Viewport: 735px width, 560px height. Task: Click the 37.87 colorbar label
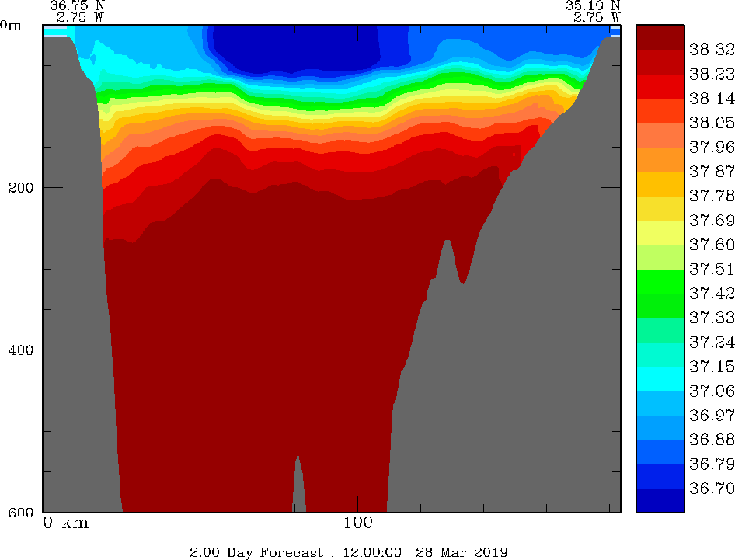[x=711, y=172]
